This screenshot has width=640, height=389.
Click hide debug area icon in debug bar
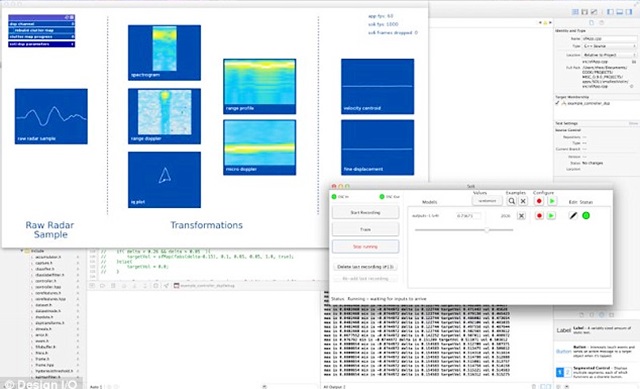(92, 286)
